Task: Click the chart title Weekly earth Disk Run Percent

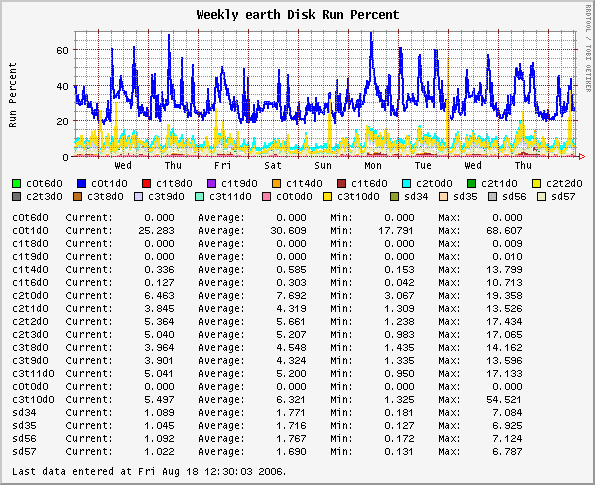Action: 298,15
